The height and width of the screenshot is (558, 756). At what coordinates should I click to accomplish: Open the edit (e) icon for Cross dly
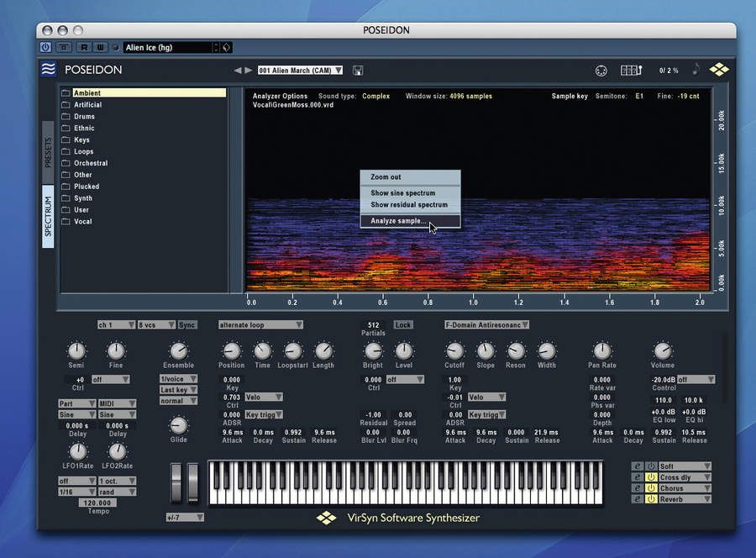point(638,477)
